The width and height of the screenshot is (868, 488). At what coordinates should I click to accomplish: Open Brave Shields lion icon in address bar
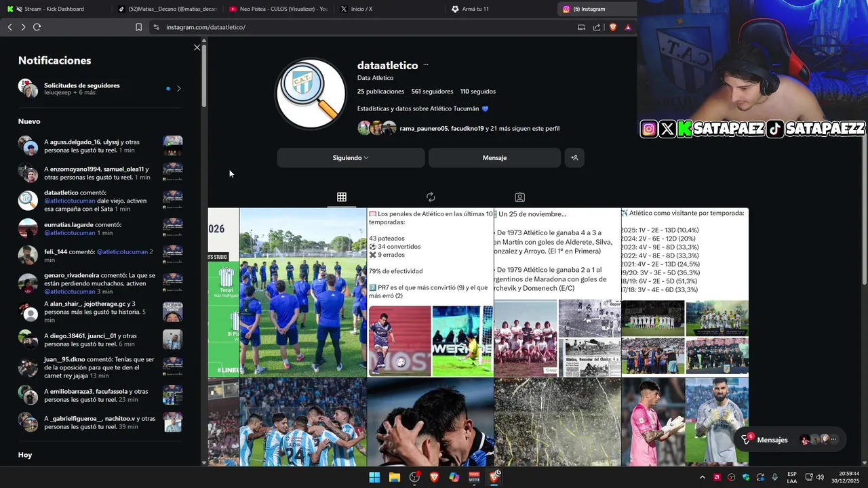(613, 27)
